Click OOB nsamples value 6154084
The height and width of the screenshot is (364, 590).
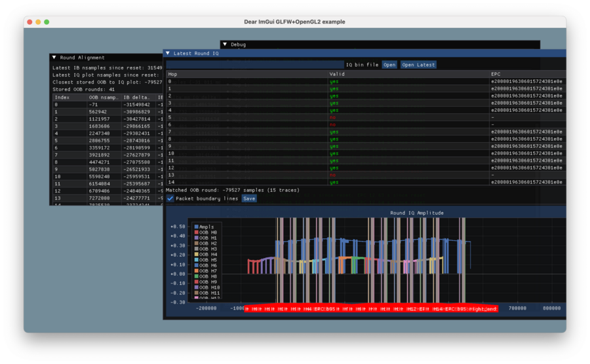point(100,184)
